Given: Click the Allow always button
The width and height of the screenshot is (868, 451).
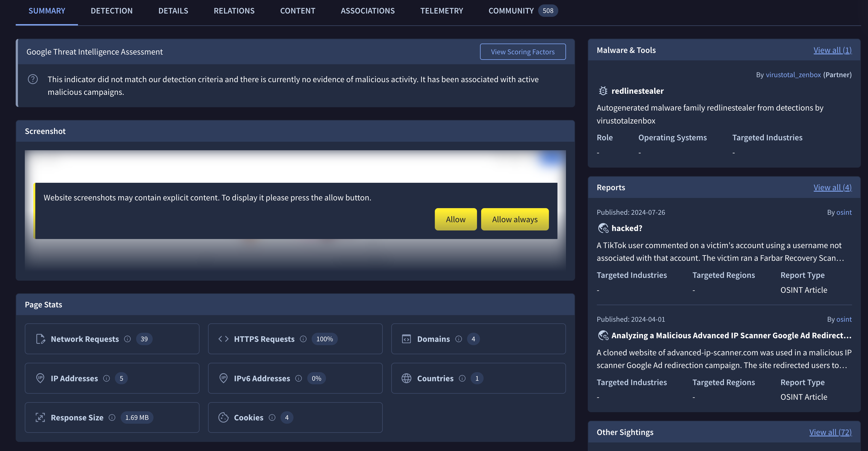Looking at the screenshot, I should tap(514, 219).
